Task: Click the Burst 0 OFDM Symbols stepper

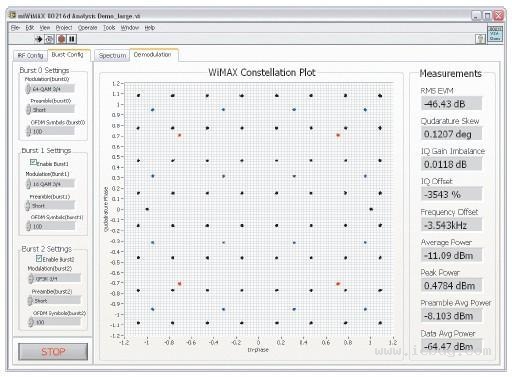Action: 29,131
